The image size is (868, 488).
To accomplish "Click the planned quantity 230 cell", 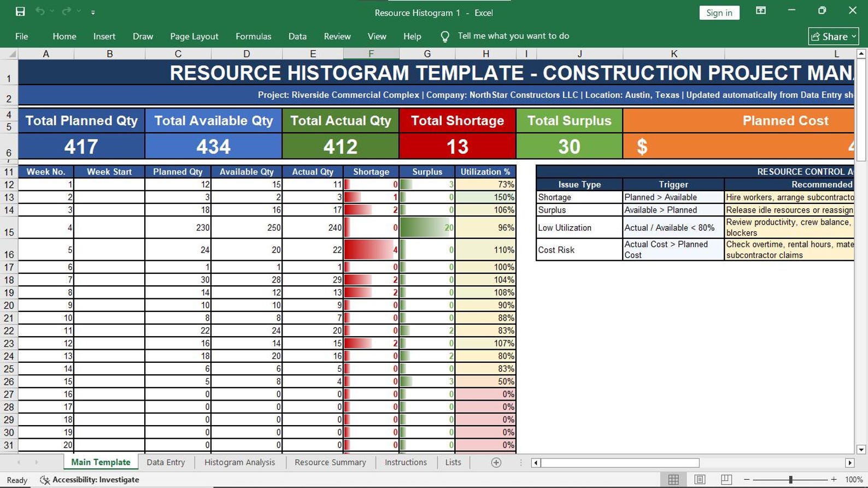I will click(178, 227).
